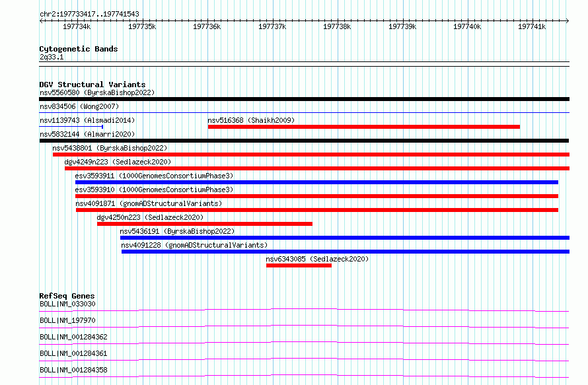
Task: Select the blue nsv5436191 variant bar
Action: 345,238
